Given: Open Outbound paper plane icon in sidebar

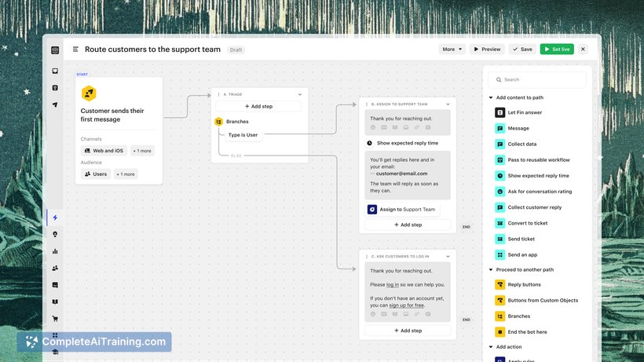Looking at the screenshot, I should 55,104.
